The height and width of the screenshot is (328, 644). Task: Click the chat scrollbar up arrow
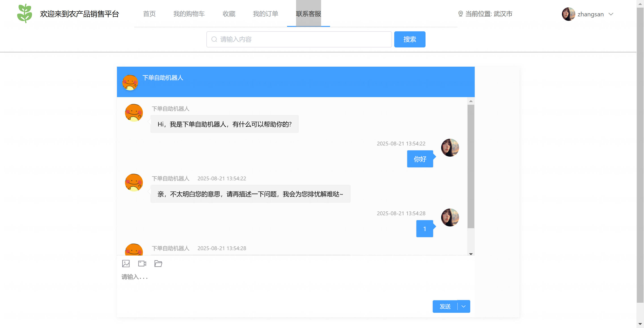click(471, 101)
